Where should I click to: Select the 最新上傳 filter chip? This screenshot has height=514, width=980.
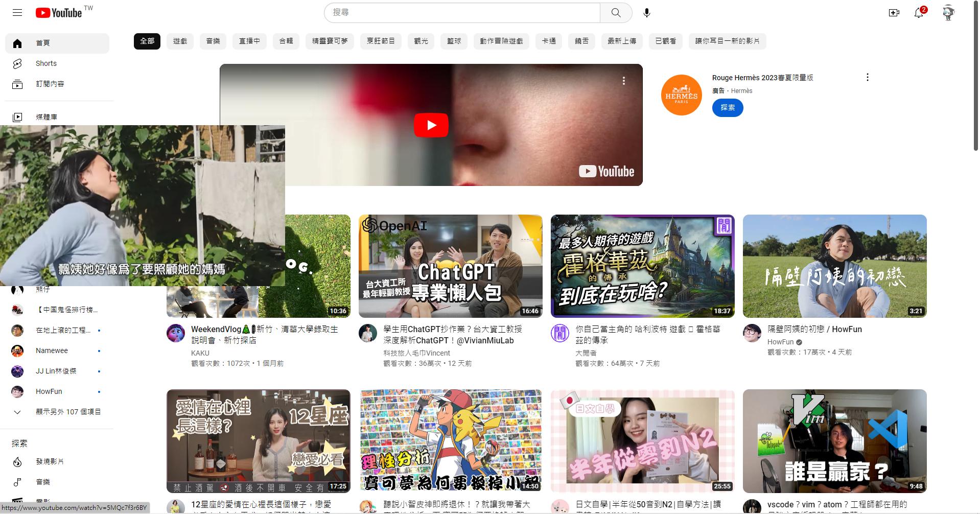coord(622,41)
